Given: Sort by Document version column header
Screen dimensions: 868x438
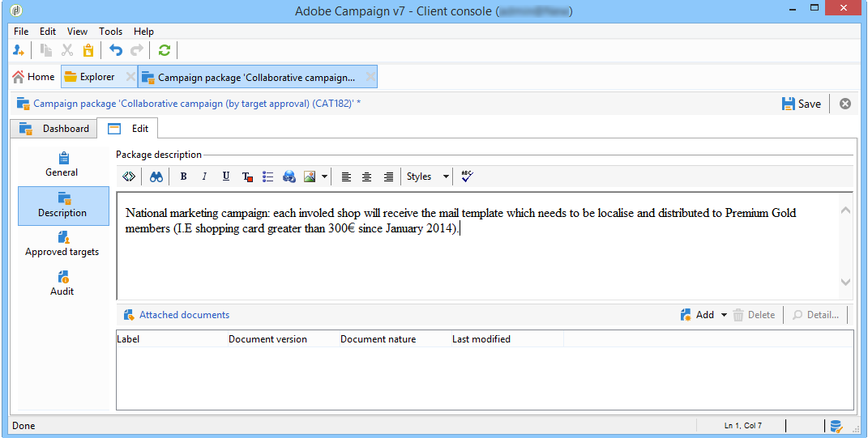Looking at the screenshot, I should point(284,339).
